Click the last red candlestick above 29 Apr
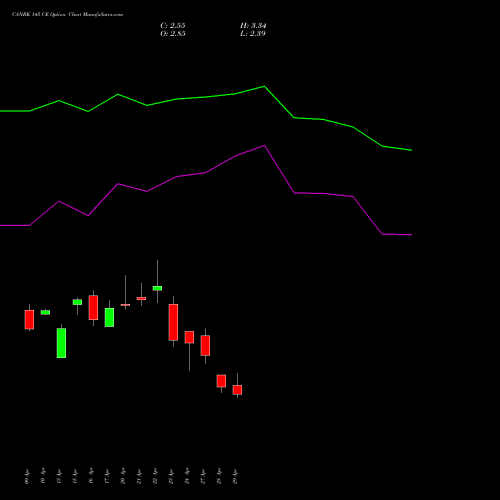The width and height of the screenshot is (500, 500). click(237, 390)
